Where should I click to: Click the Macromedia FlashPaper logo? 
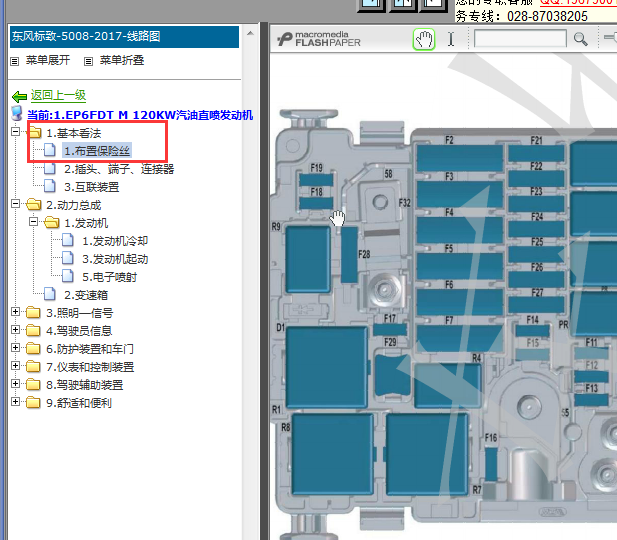click(319, 39)
